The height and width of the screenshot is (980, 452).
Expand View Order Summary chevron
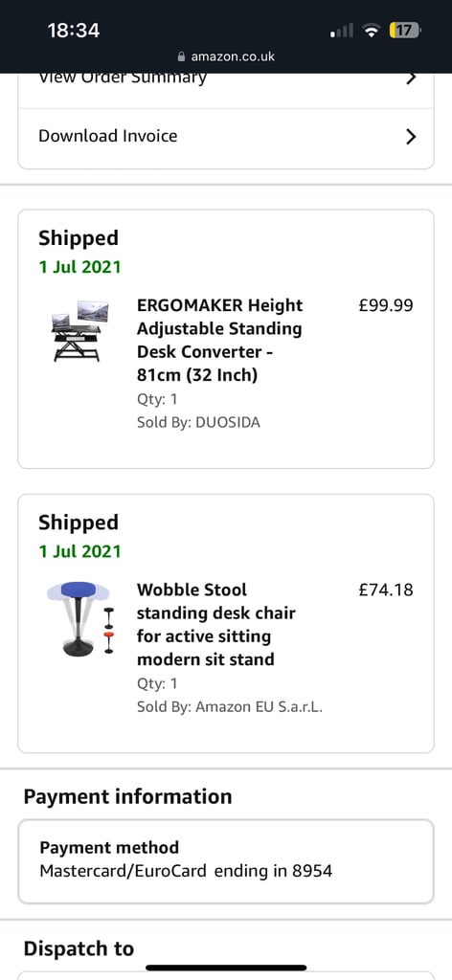click(411, 78)
